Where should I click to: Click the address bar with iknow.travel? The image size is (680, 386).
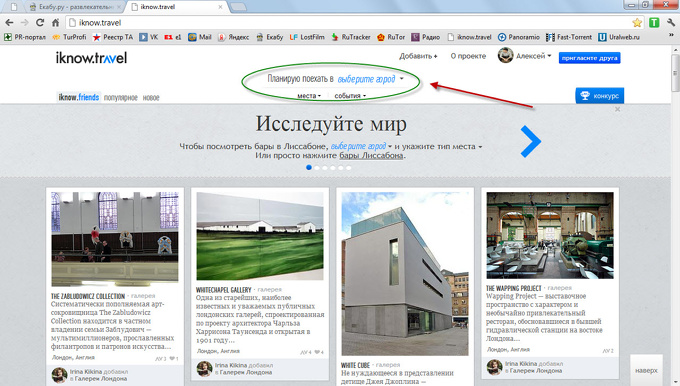(x=347, y=23)
